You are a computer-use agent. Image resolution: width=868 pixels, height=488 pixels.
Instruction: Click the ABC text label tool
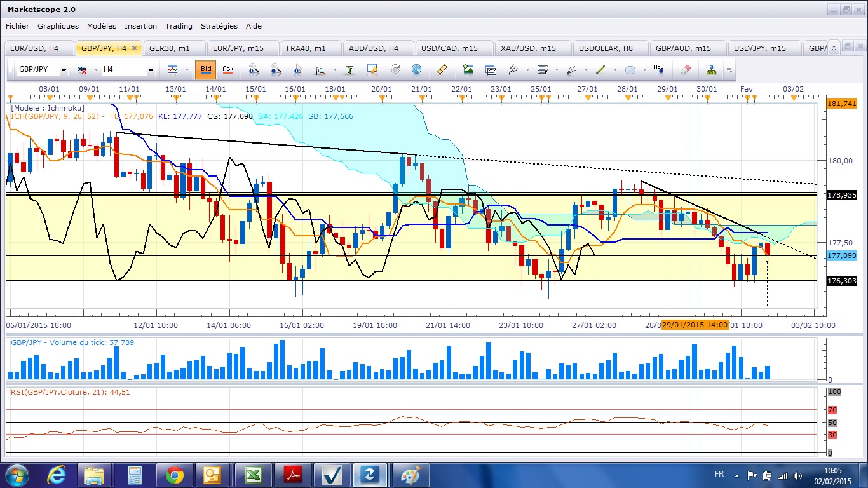click(659, 69)
